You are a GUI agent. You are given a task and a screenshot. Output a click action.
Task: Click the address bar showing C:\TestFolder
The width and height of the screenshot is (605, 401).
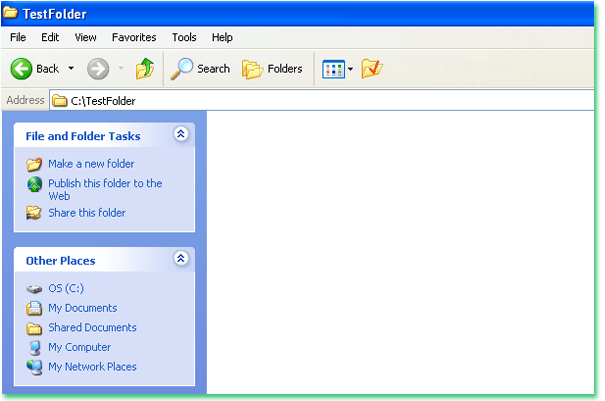pos(322,101)
